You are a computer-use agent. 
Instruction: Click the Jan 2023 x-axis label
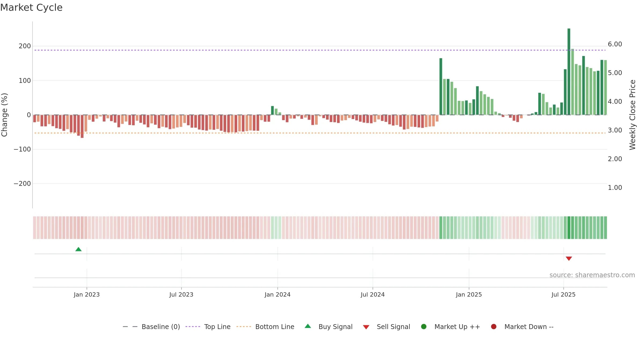pyautogui.click(x=87, y=295)
